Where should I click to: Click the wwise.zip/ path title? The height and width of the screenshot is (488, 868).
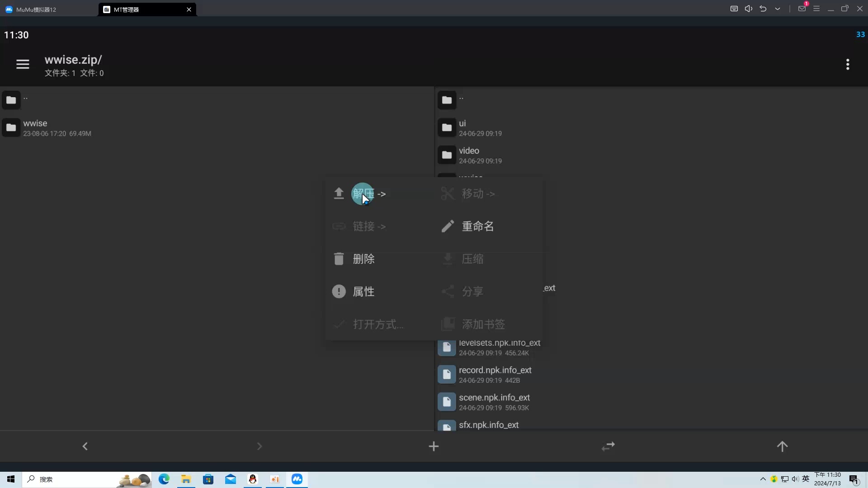tap(73, 60)
